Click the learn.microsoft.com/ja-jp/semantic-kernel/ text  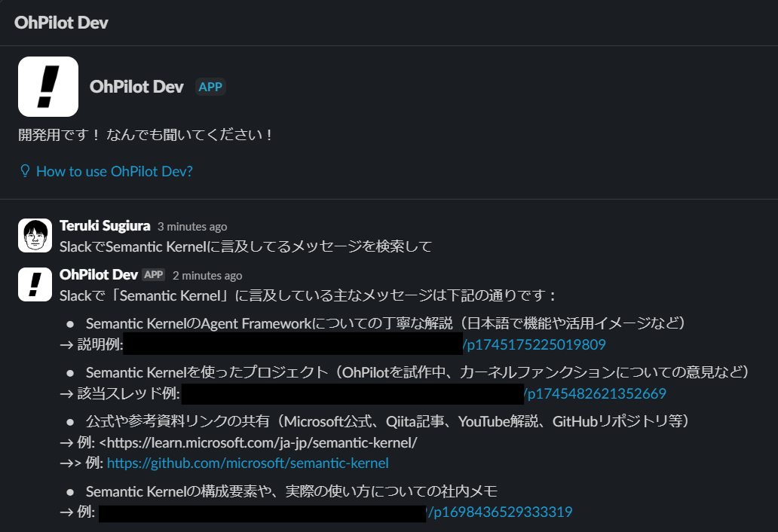pyautogui.click(x=262, y=442)
